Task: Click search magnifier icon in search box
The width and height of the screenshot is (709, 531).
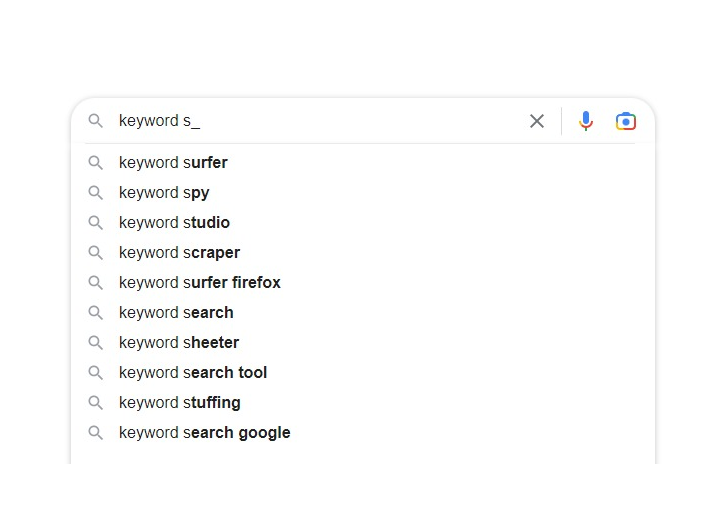Action: click(x=96, y=121)
